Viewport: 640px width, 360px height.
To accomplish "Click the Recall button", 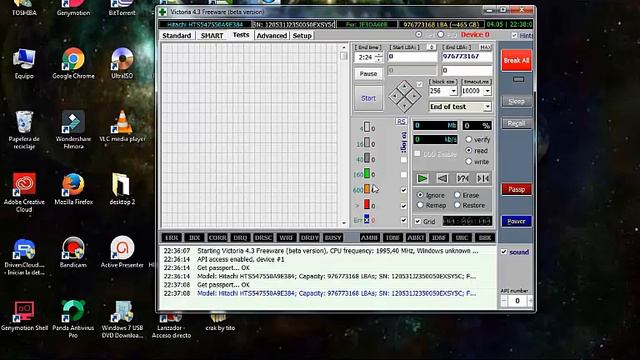I will pos(516,123).
